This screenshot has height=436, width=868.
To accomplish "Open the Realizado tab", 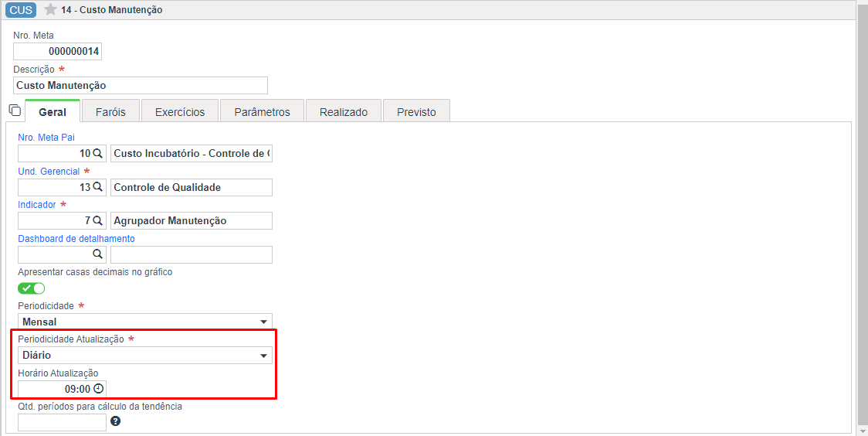I will (344, 111).
